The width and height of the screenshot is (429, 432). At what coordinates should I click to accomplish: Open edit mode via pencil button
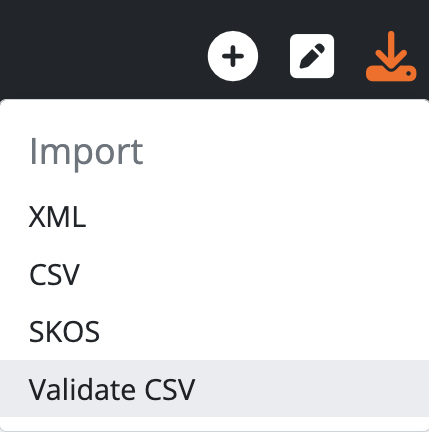pos(312,56)
